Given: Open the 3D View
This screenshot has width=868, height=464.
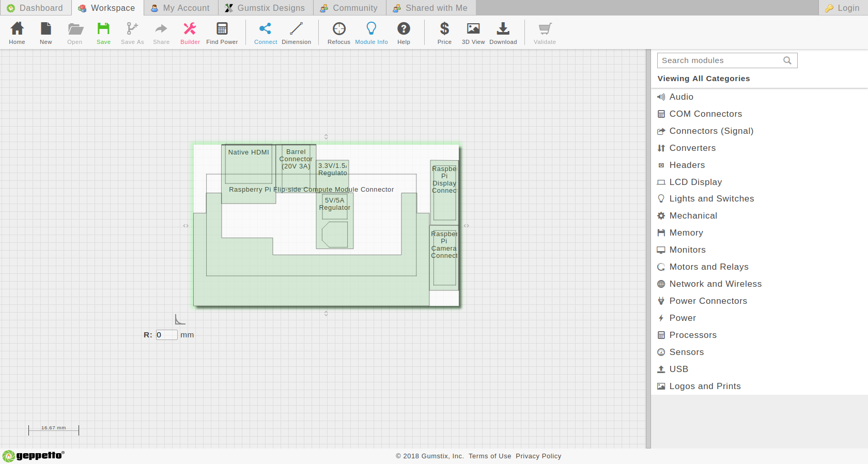Looking at the screenshot, I should [473, 33].
